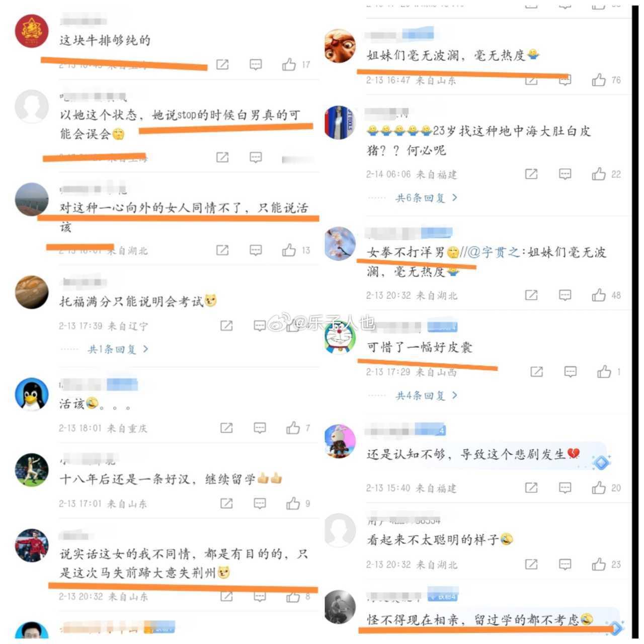Share the comment '女拳不打洋男'

[531, 295]
